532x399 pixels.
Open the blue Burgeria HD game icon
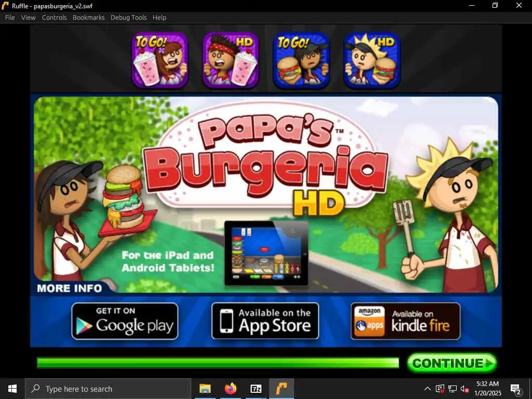(x=372, y=60)
